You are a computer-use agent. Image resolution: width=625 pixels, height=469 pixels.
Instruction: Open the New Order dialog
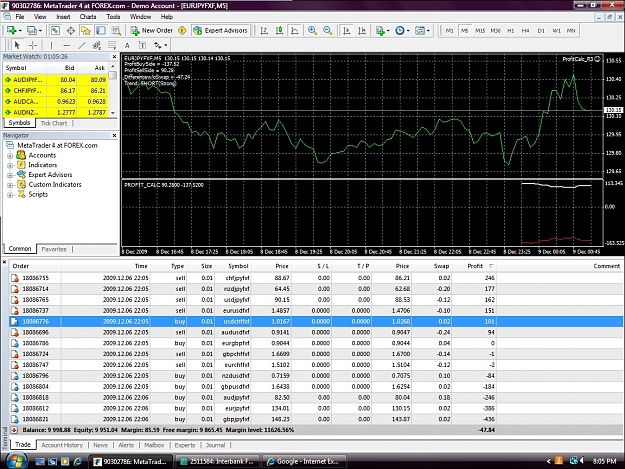pos(152,31)
